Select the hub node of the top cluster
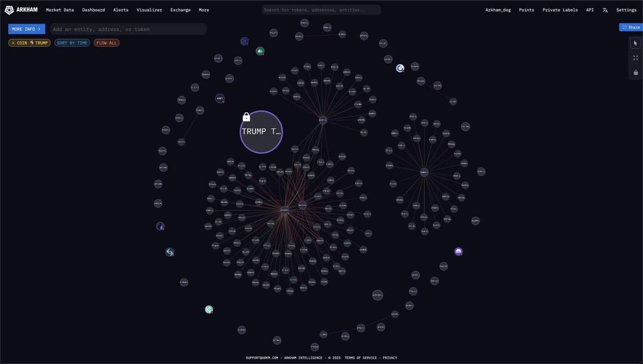 (x=323, y=120)
